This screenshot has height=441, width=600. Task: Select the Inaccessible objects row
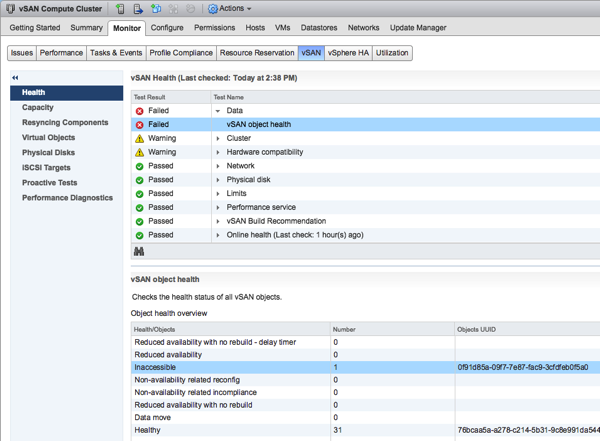(365, 367)
